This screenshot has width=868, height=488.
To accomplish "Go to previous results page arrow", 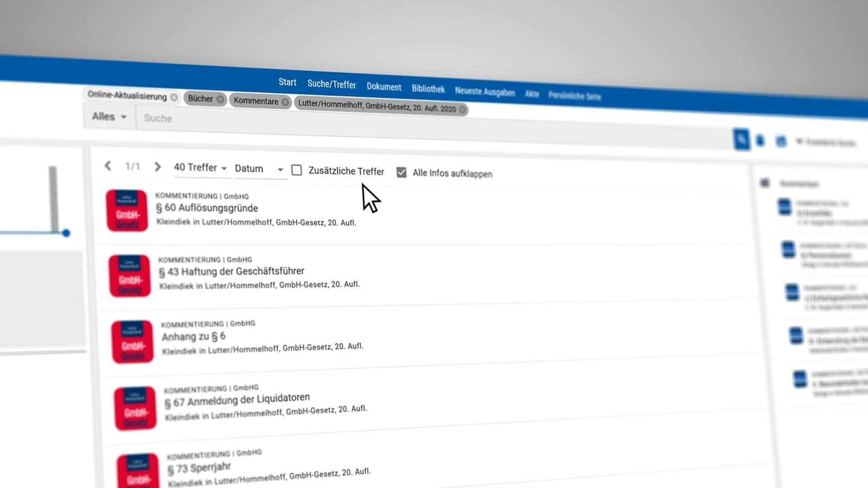I will pos(108,165).
